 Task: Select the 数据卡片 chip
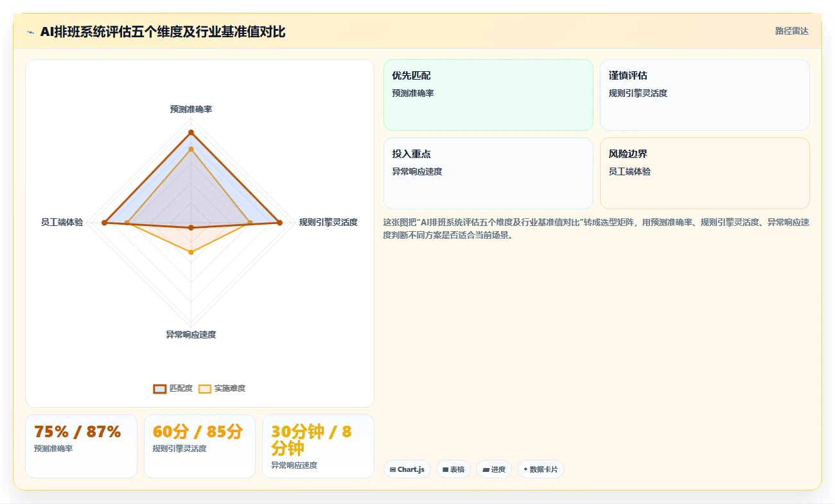pos(541,469)
